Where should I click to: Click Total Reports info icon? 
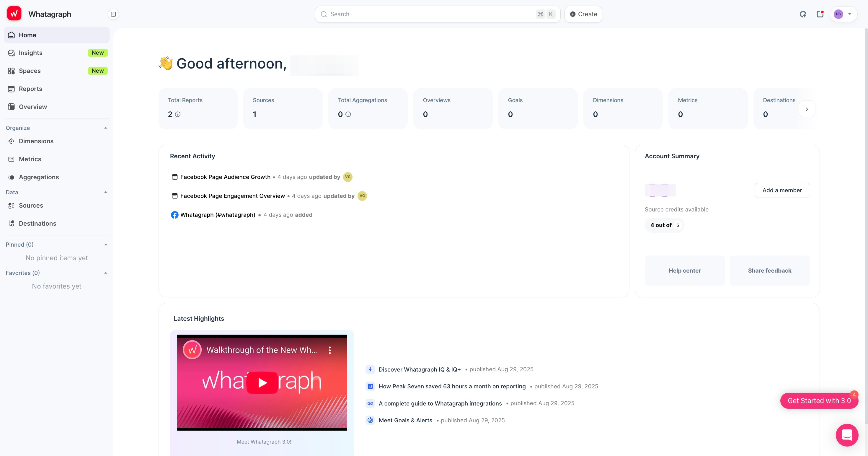click(178, 114)
